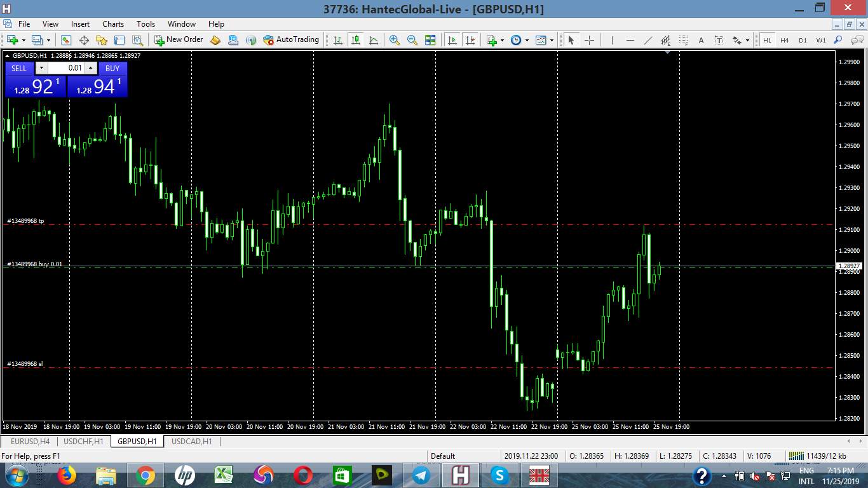
Task: Open MetaEditor with the yellow book icon
Action: 215,40
